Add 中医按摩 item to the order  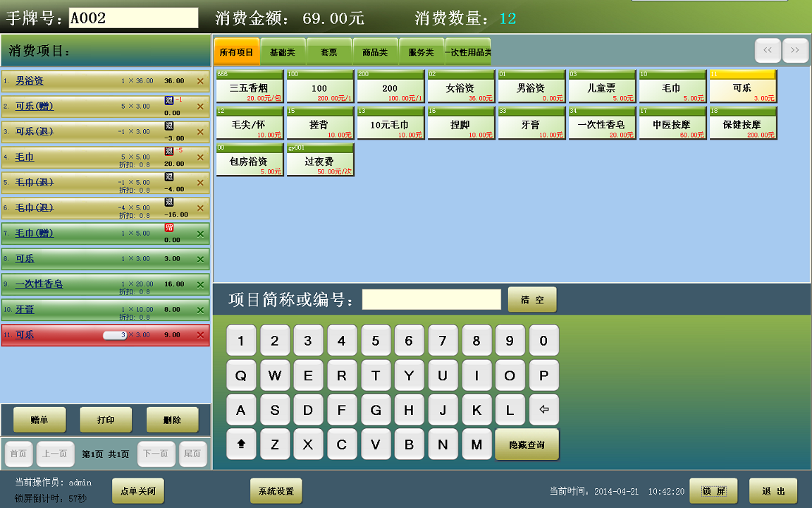point(672,123)
